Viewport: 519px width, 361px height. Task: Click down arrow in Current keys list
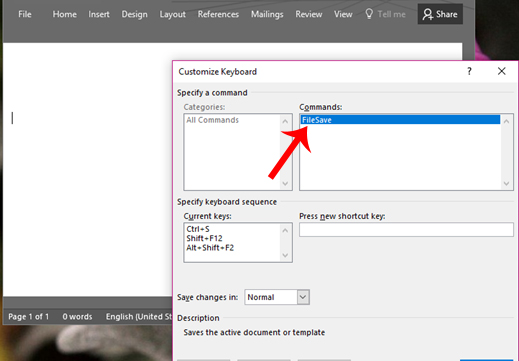click(285, 255)
